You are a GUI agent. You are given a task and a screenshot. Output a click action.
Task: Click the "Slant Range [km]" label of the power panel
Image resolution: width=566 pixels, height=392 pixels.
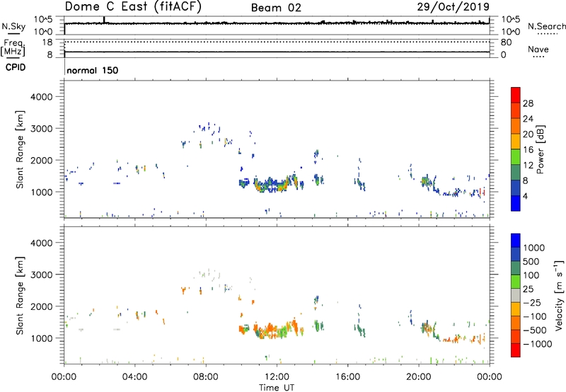pos(20,150)
